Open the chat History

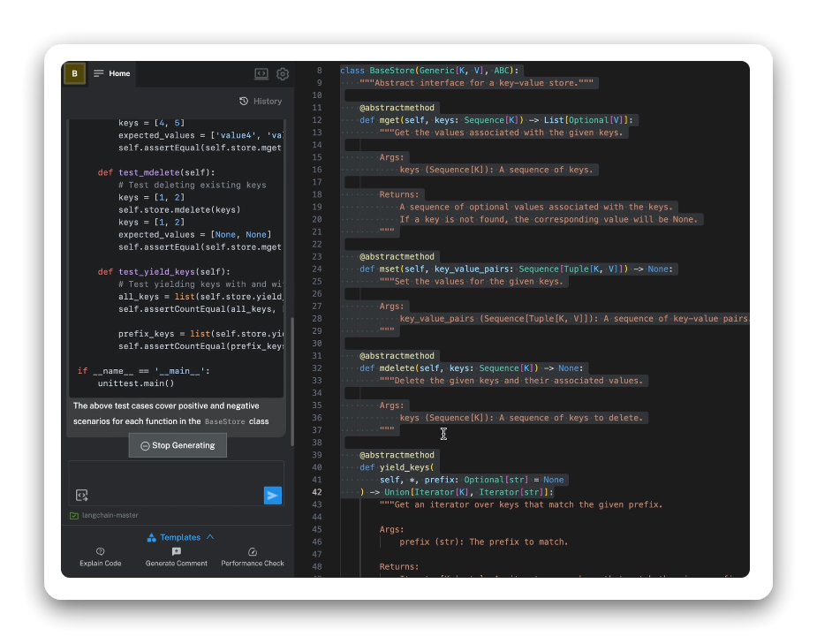261,102
